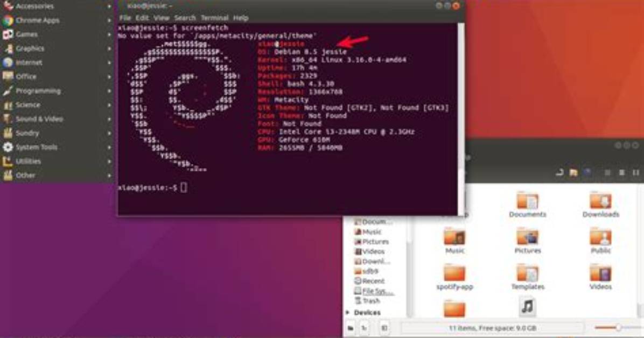The height and width of the screenshot is (338, 644).
Task: Click show places button in status bar
Action: tap(351, 328)
